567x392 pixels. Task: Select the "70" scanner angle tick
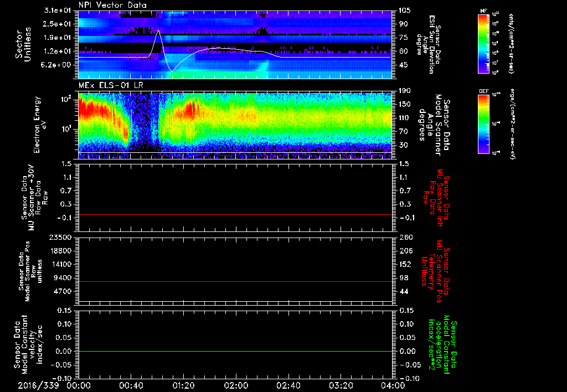click(403, 131)
